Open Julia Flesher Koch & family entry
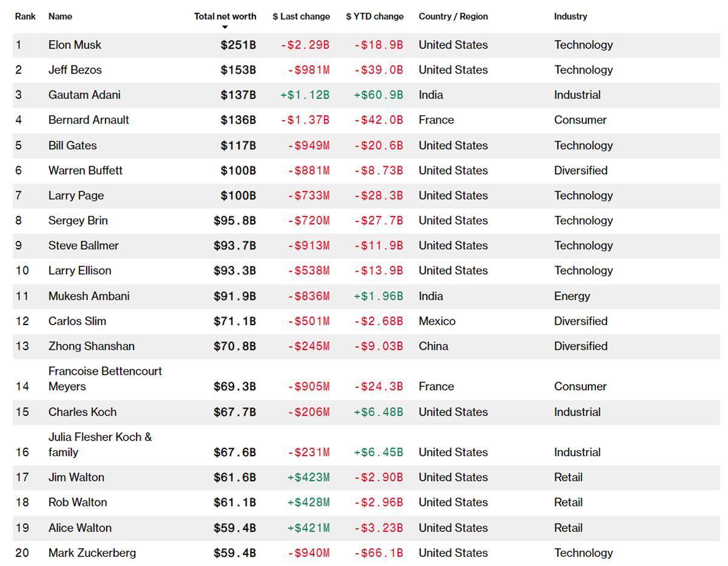 click(99, 444)
